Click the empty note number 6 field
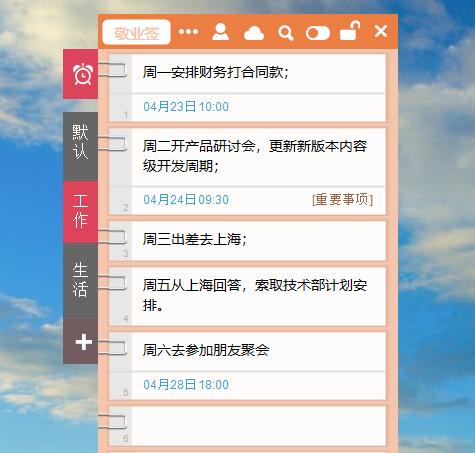 tap(259, 426)
